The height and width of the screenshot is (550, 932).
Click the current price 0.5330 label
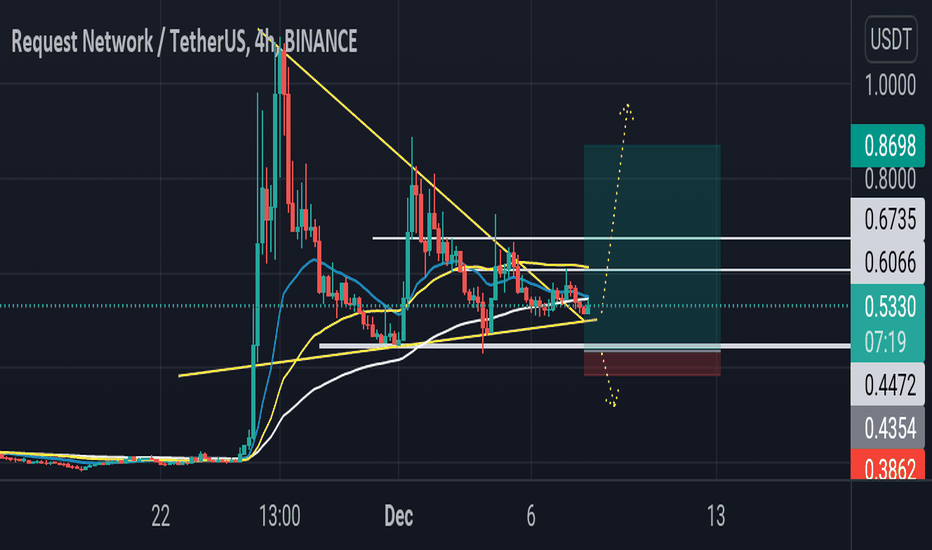pos(888,307)
